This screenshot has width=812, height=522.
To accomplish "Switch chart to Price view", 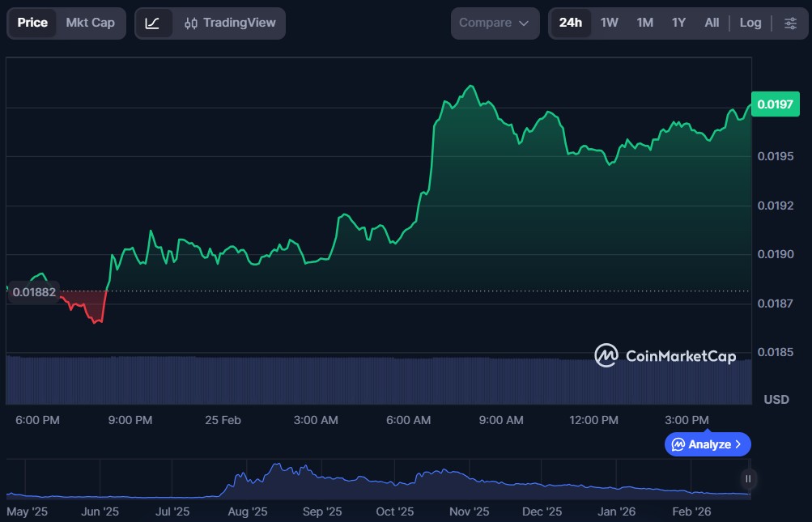I will coord(32,23).
